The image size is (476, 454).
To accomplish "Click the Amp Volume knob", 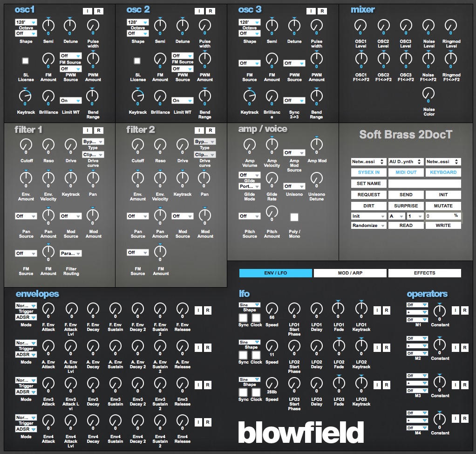I will coord(249,144).
